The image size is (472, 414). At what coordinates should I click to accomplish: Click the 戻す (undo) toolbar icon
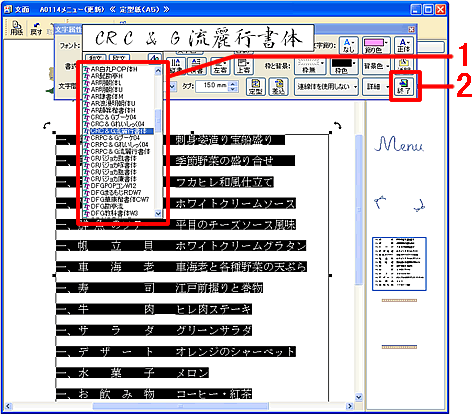(x=36, y=28)
